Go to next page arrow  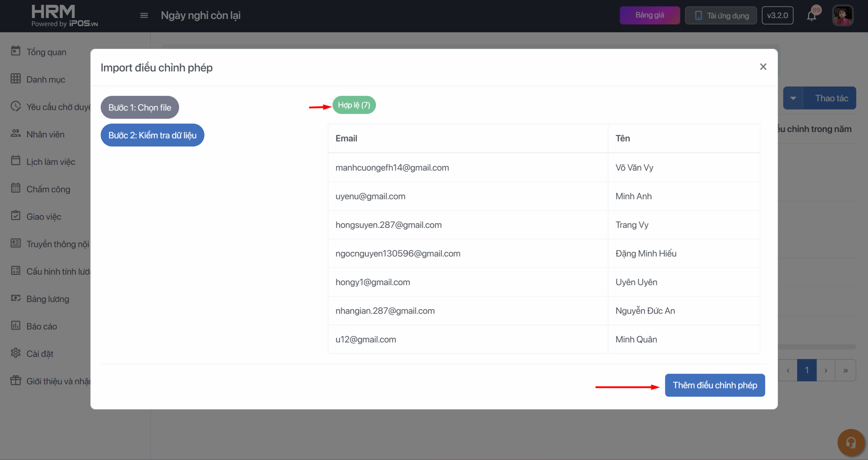826,370
